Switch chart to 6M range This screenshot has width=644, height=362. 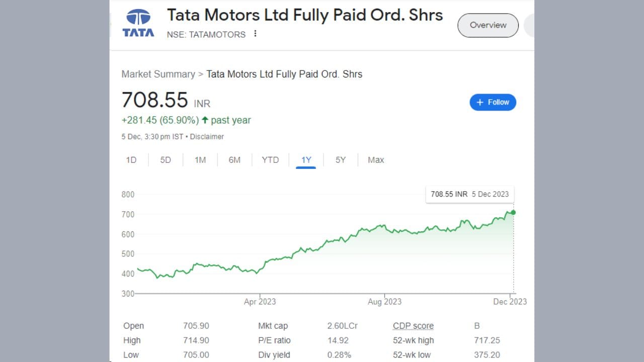point(234,160)
